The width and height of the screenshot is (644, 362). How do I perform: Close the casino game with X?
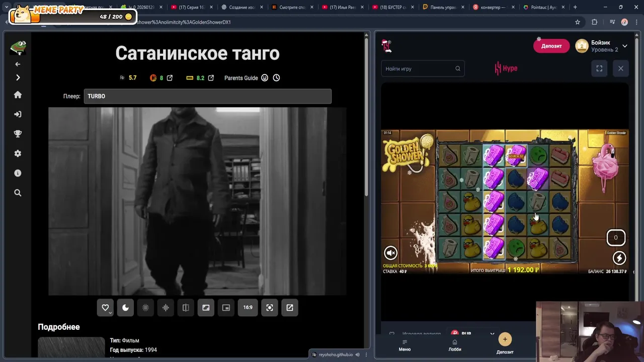click(x=620, y=68)
